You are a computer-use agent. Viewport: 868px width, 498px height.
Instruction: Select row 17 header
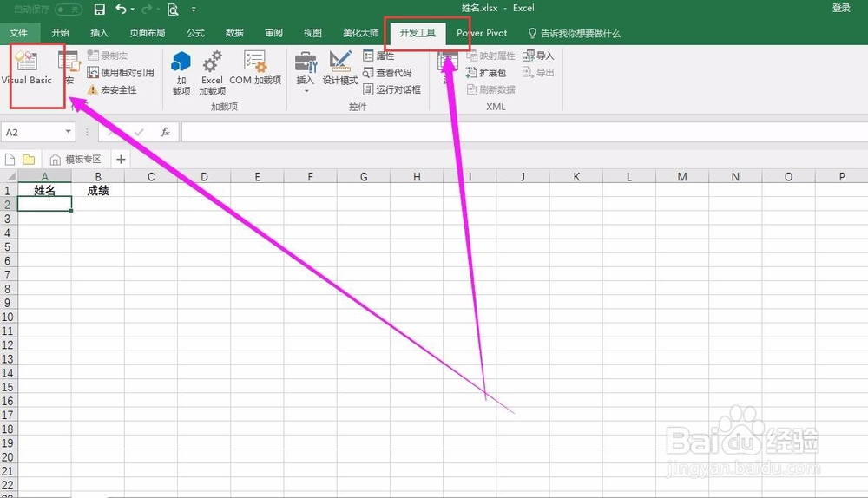coord(9,415)
